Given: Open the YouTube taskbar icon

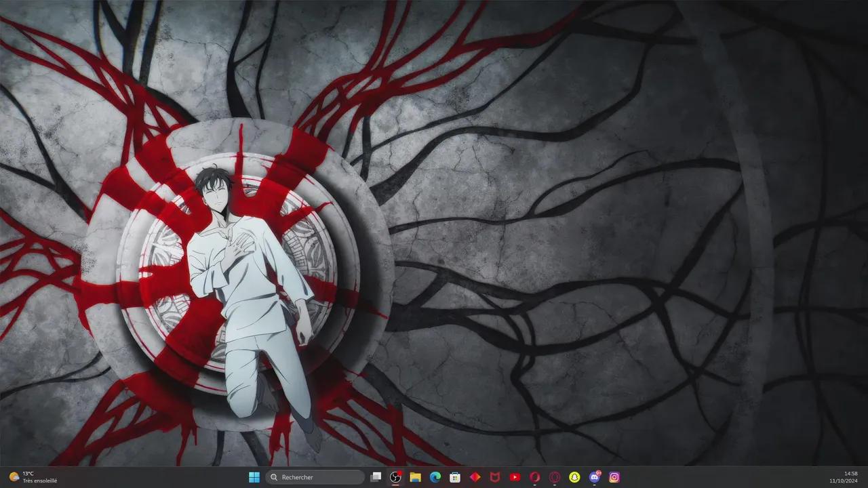Looking at the screenshot, I should pos(515,477).
